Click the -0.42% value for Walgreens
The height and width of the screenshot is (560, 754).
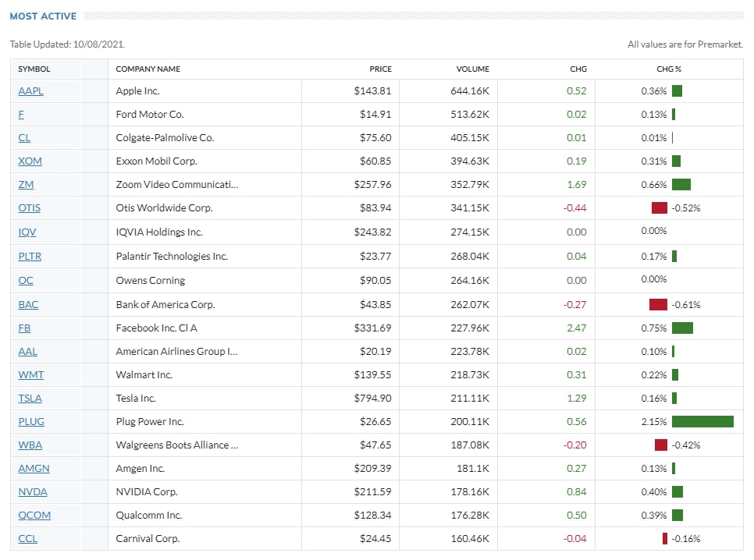686,445
